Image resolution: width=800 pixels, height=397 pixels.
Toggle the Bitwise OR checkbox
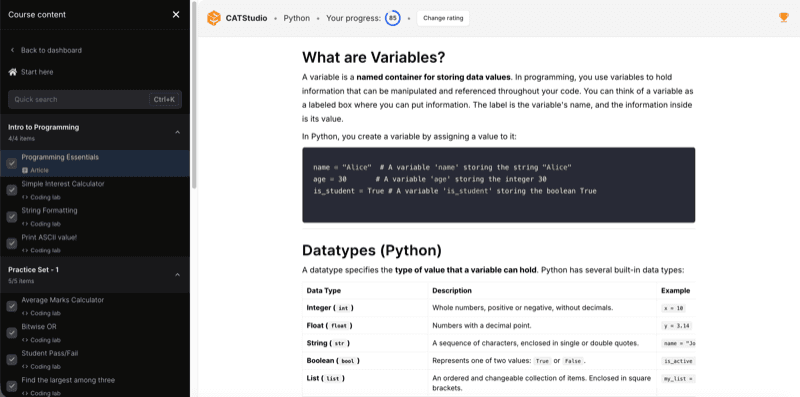point(12,333)
